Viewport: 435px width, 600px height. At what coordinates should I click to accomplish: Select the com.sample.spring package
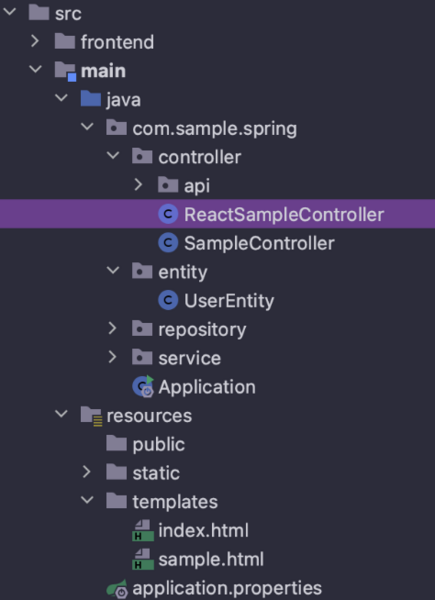[x=214, y=128]
